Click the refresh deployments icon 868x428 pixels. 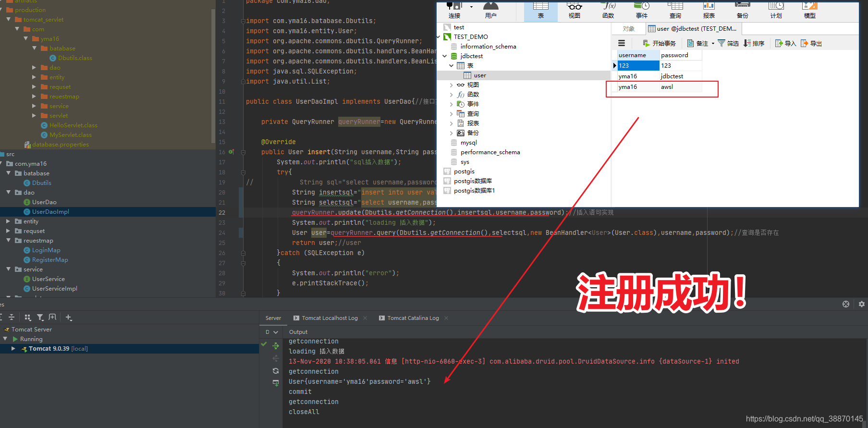[x=276, y=371]
